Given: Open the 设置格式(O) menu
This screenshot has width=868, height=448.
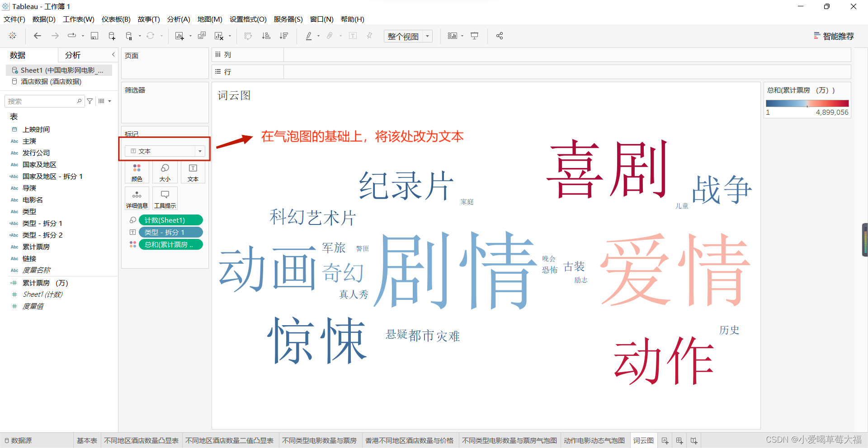Looking at the screenshot, I should click(x=248, y=19).
